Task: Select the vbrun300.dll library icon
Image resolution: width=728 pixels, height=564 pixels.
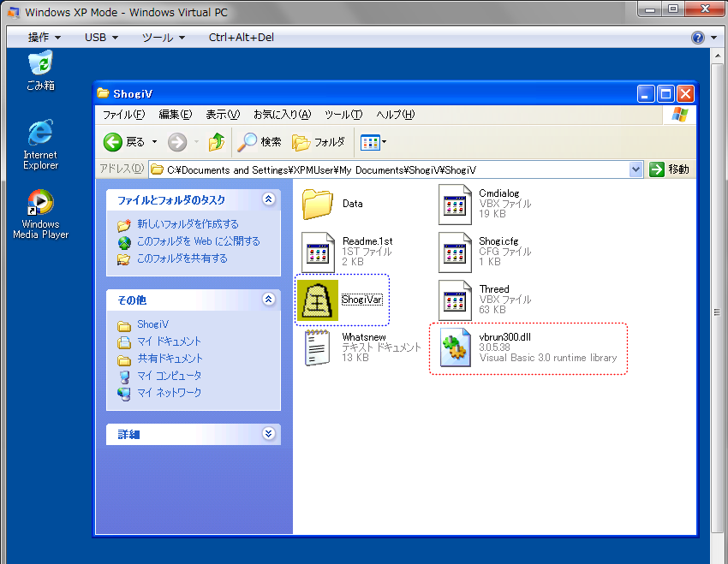Action: [455, 347]
